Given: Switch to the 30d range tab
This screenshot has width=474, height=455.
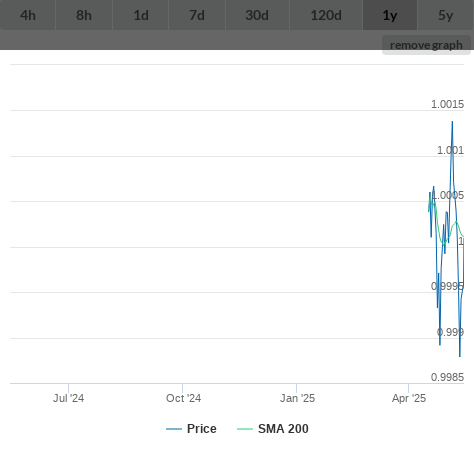Looking at the screenshot, I should [257, 15].
